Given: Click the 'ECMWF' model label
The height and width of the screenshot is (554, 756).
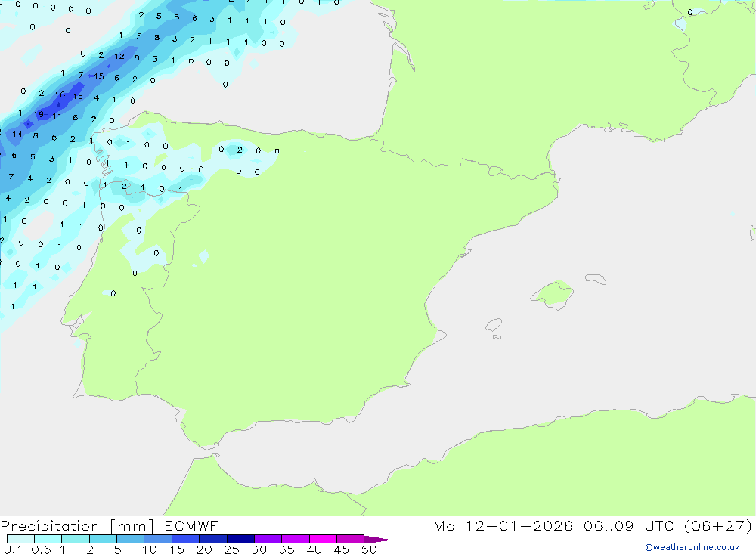Looking at the screenshot, I should (191, 525).
